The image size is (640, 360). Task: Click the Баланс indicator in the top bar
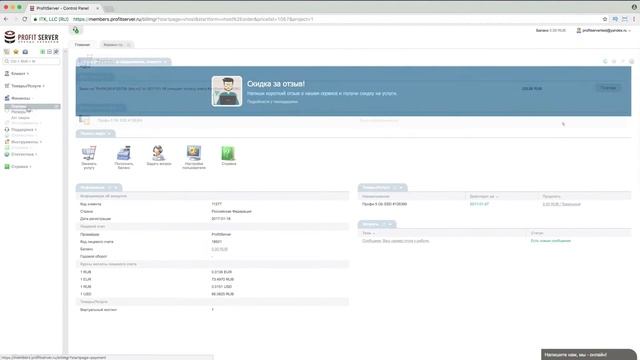click(x=551, y=31)
